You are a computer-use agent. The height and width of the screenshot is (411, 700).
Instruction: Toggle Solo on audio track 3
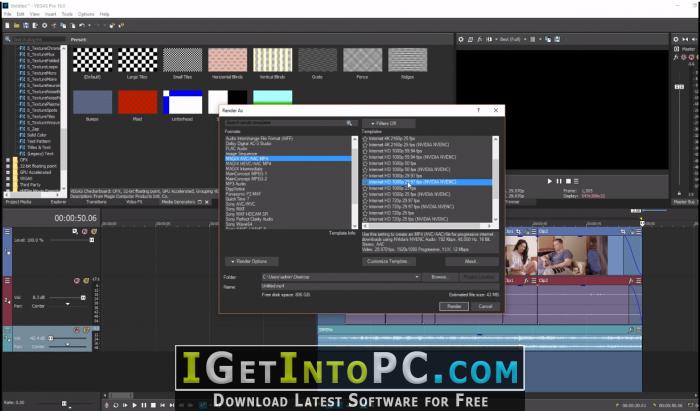[x=86, y=330]
